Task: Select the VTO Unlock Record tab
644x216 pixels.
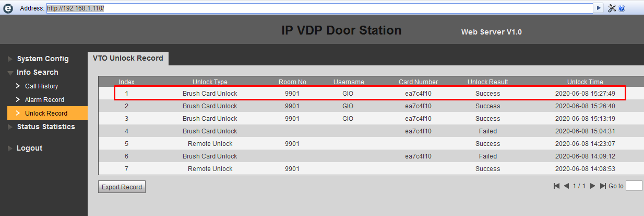Action: 128,59
